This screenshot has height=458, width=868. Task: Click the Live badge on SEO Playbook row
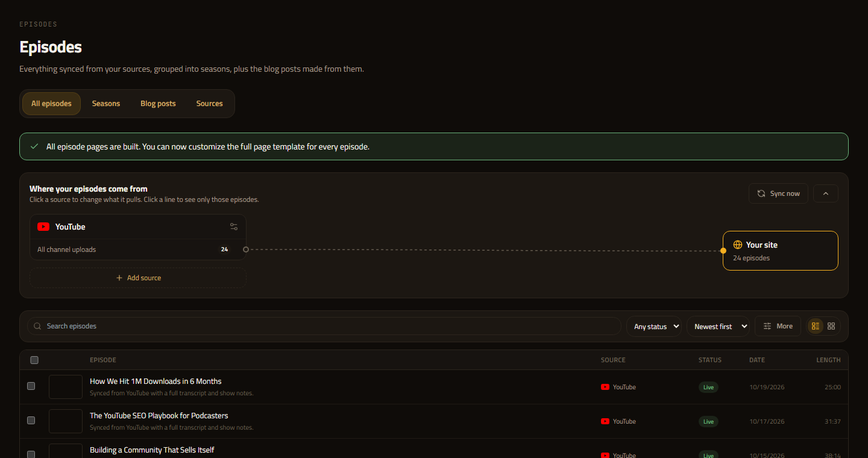pos(708,421)
